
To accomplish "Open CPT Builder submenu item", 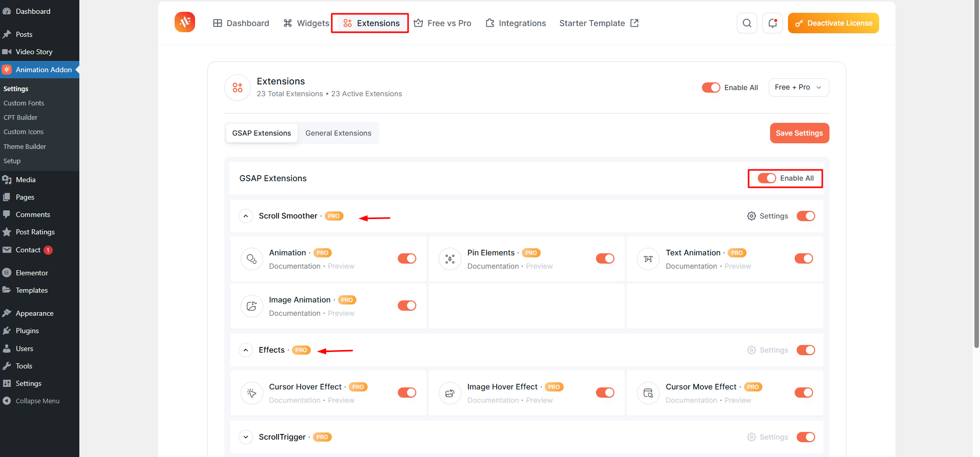I will click(x=20, y=117).
